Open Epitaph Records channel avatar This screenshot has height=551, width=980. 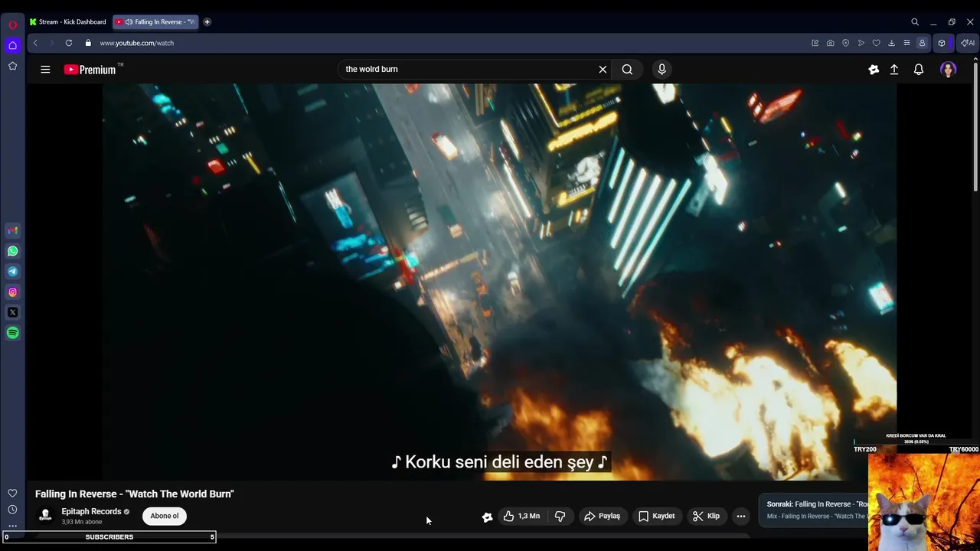(x=45, y=516)
